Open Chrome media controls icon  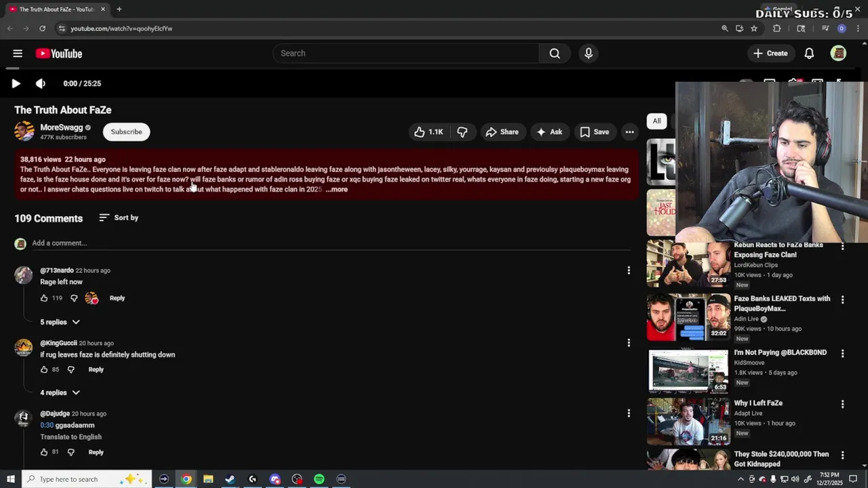[825, 28]
